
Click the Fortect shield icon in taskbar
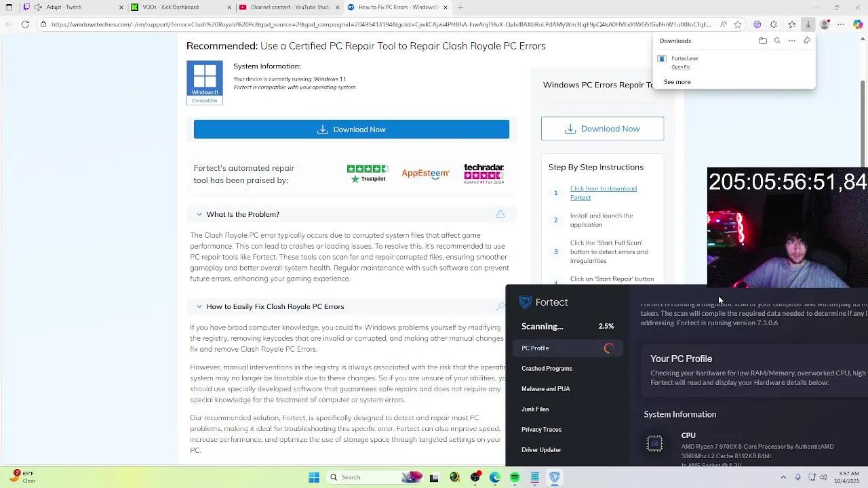tap(555, 477)
